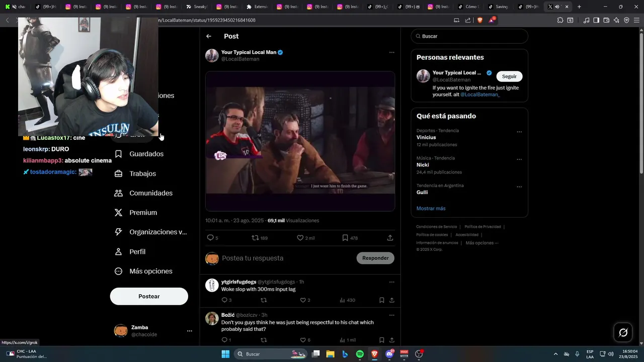Click Brave Shields lion icon in address bar

click(x=479, y=20)
